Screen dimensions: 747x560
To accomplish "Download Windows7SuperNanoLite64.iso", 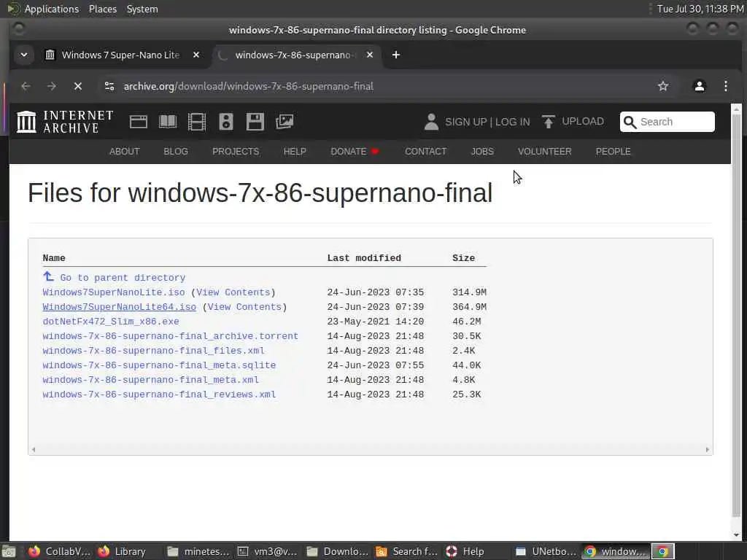I will [x=119, y=307].
